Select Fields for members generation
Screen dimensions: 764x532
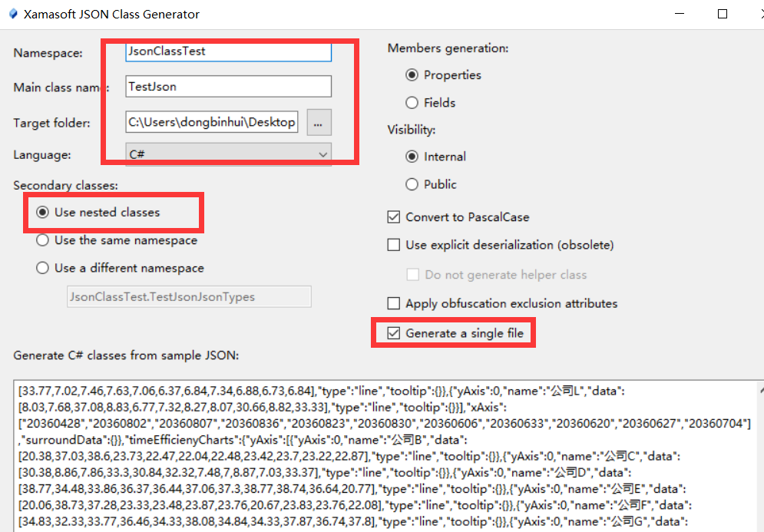[412, 102]
